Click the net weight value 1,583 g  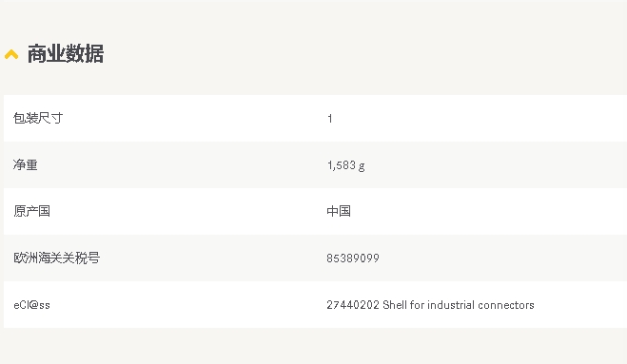(x=346, y=165)
